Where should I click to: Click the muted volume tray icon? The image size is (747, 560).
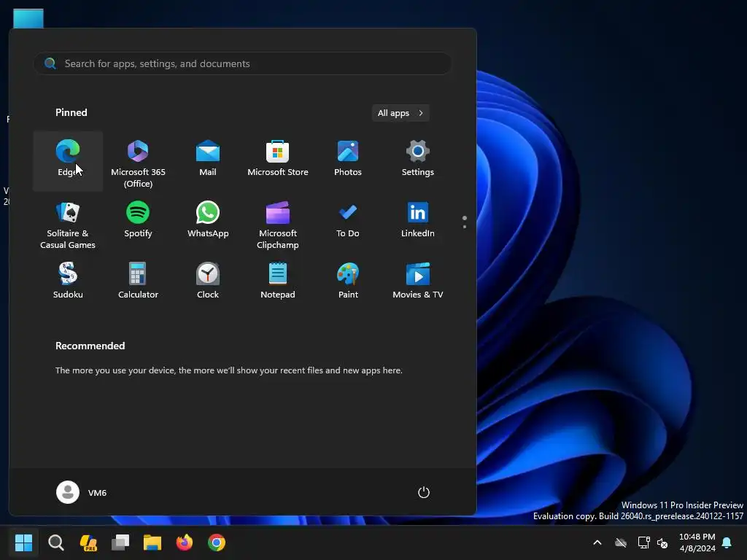click(662, 542)
